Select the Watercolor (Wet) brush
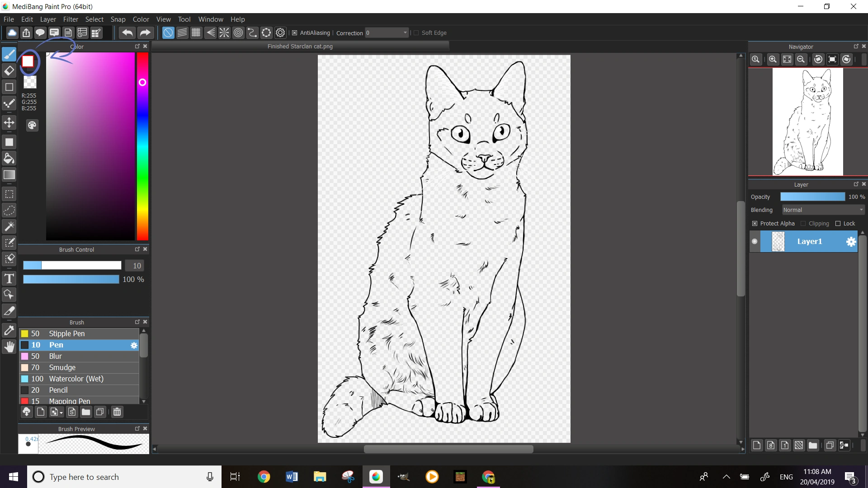Screen dimensions: 868x488 [x=76, y=379]
